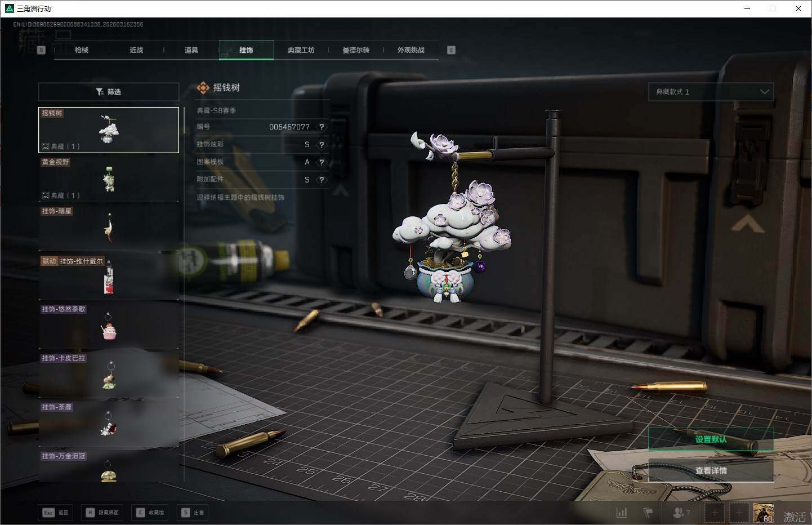Open the 外观挑战 tab
812x525 pixels.
point(411,50)
